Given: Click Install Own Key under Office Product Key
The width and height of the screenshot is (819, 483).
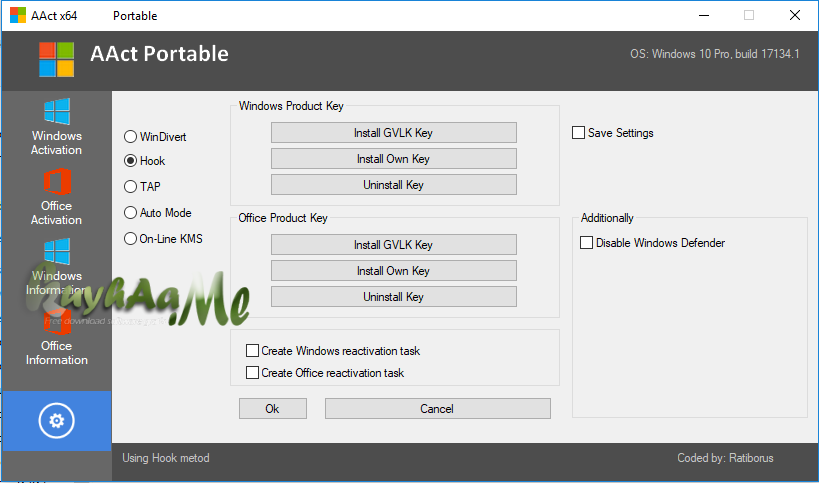Looking at the screenshot, I should (x=394, y=270).
